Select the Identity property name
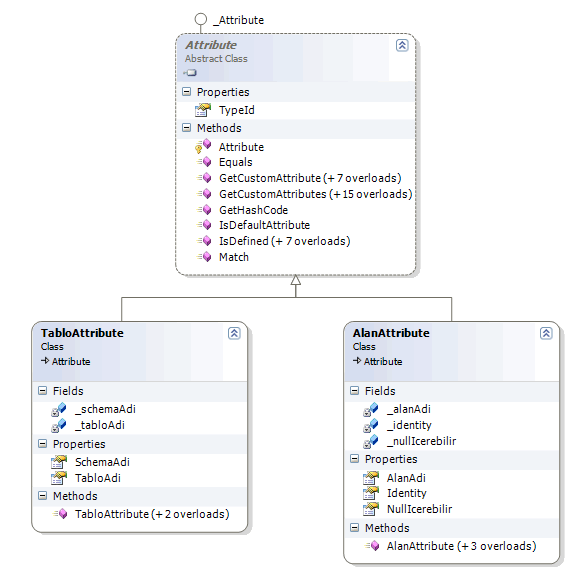578x578 pixels. 407,493
